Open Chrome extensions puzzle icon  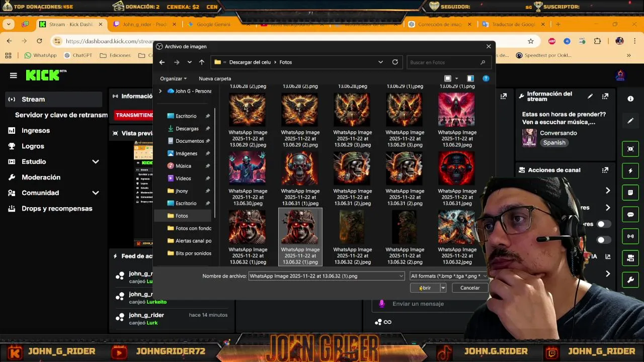pos(597,41)
